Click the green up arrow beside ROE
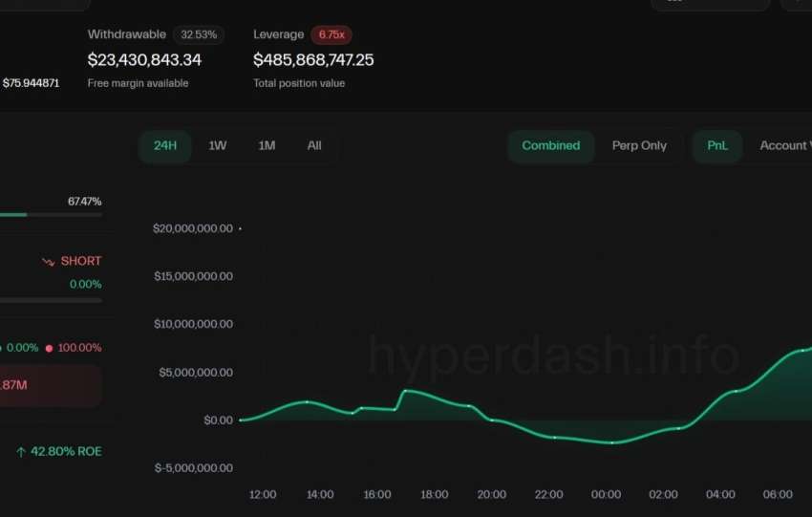Viewport: 812px width, 517px height. [x=21, y=451]
